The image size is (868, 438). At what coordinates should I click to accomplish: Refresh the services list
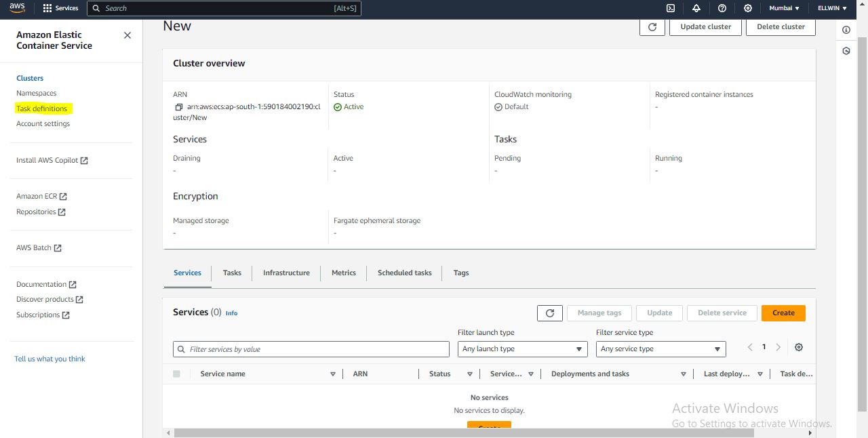pos(549,313)
